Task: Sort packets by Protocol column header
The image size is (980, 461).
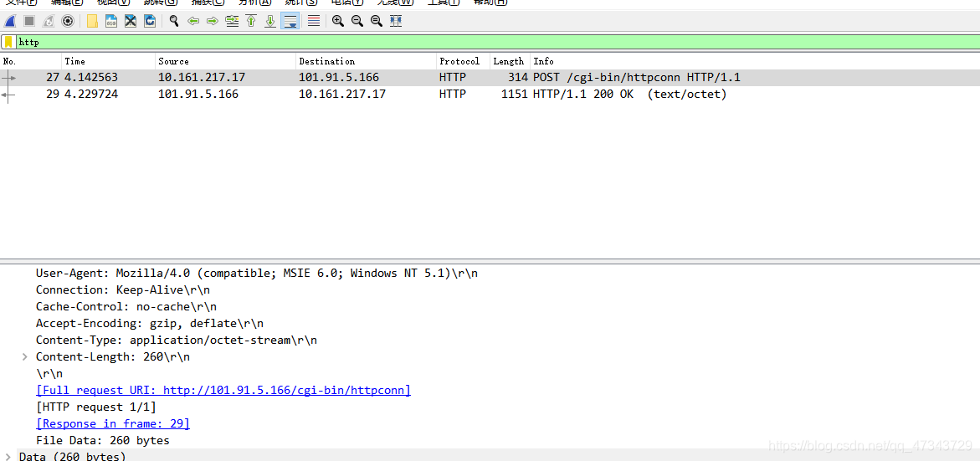Action: 463,61
